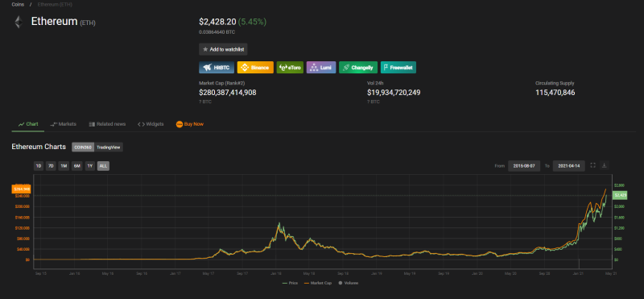Open the Lumi wallet button
644x299 pixels.
tap(321, 68)
